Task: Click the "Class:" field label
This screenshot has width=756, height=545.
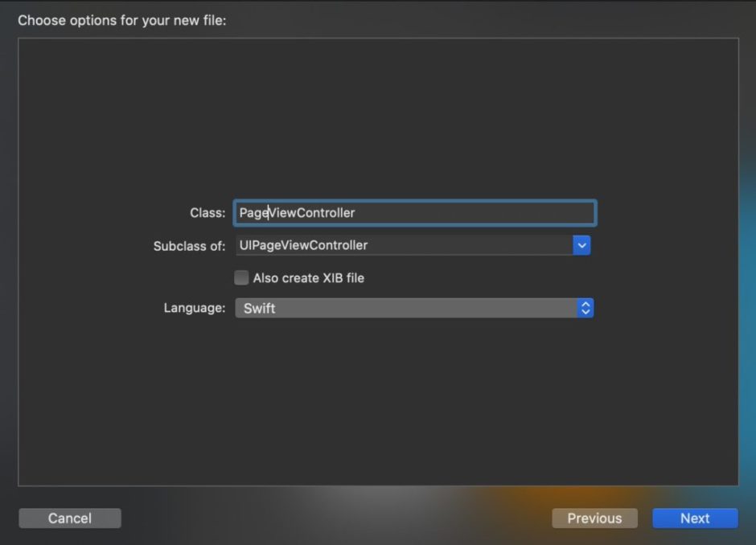Action: pyautogui.click(x=207, y=213)
